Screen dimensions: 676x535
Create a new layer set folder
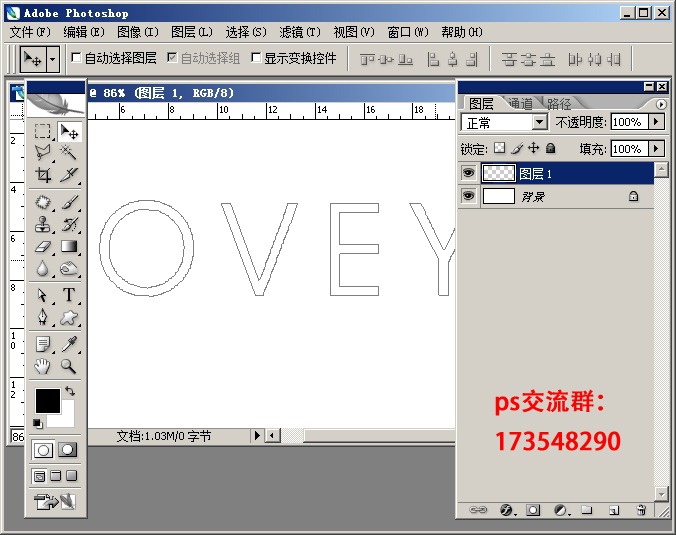pos(586,510)
